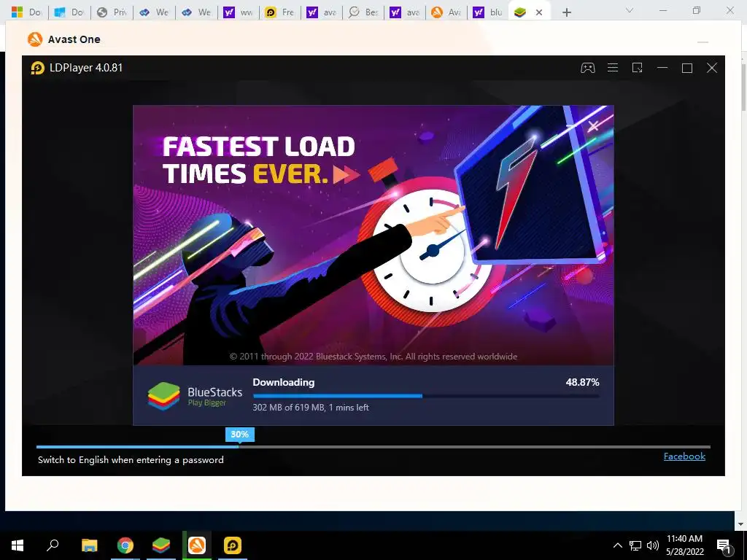
Task: Maximize the LDPlayer window
Action: click(x=687, y=68)
